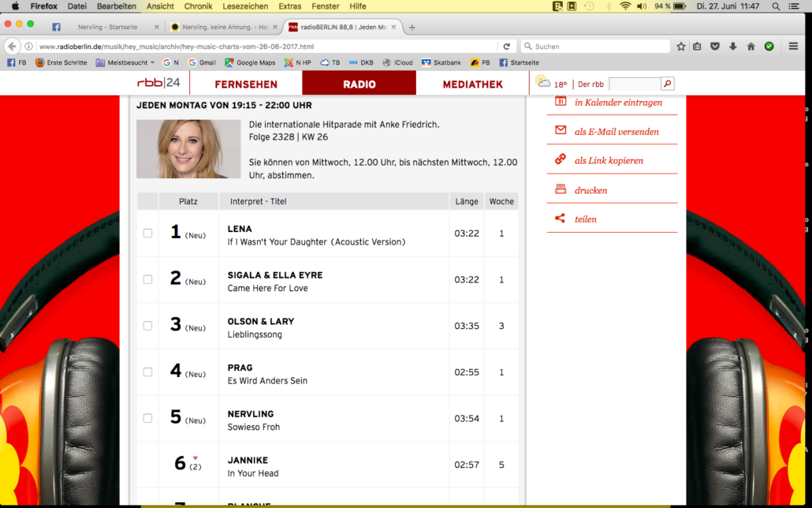812x508 pixels.
Task: Open the Lesezeichen menu
Action: point(245,6)
